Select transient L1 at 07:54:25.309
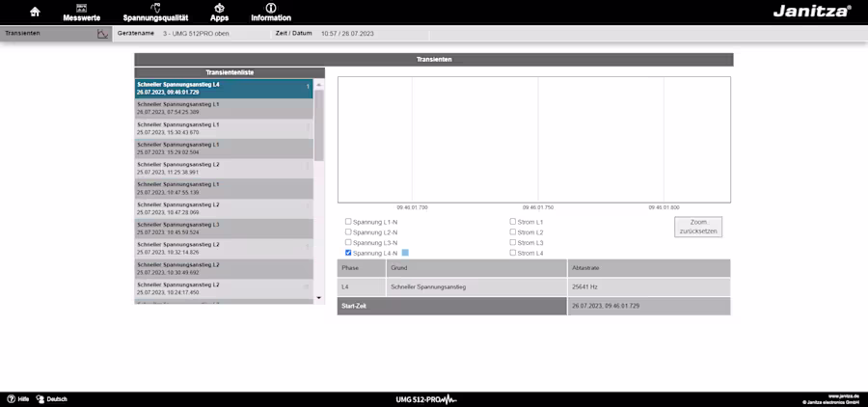The width and height of the screenshot is (868, 407). [224, 108]
